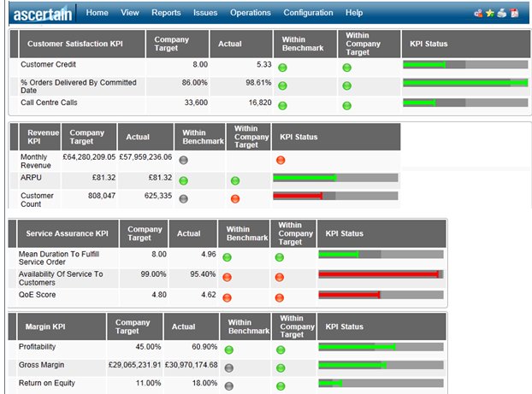This screenshot has height=394, width=532.
Task: Click Customer Credit benchmark green indicator
Action: 282,68
